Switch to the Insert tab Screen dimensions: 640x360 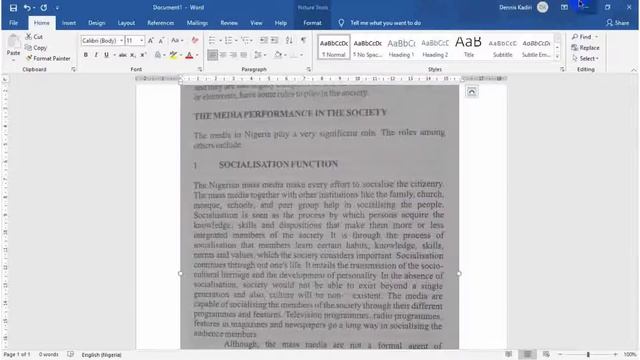pos(69,23)
